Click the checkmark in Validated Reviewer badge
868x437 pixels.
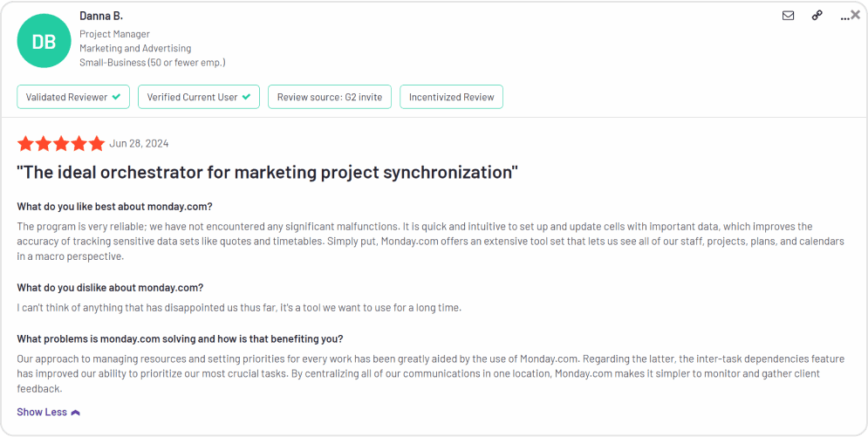(116, 97)
